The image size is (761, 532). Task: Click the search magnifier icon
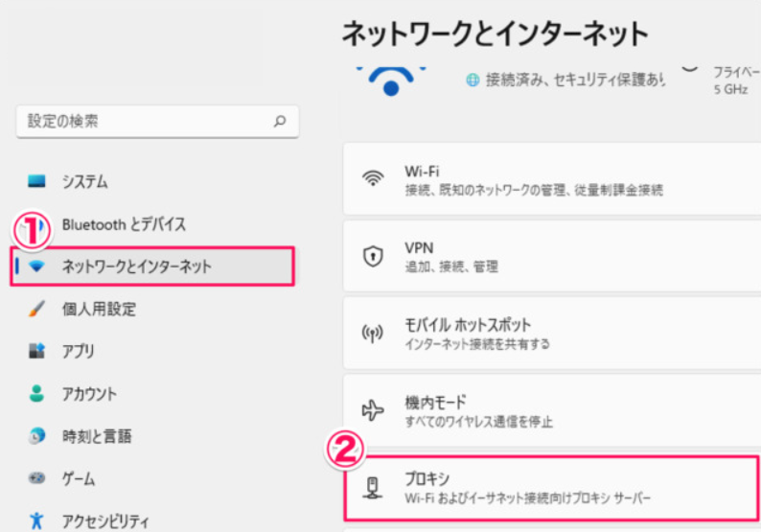pos(280,122)
